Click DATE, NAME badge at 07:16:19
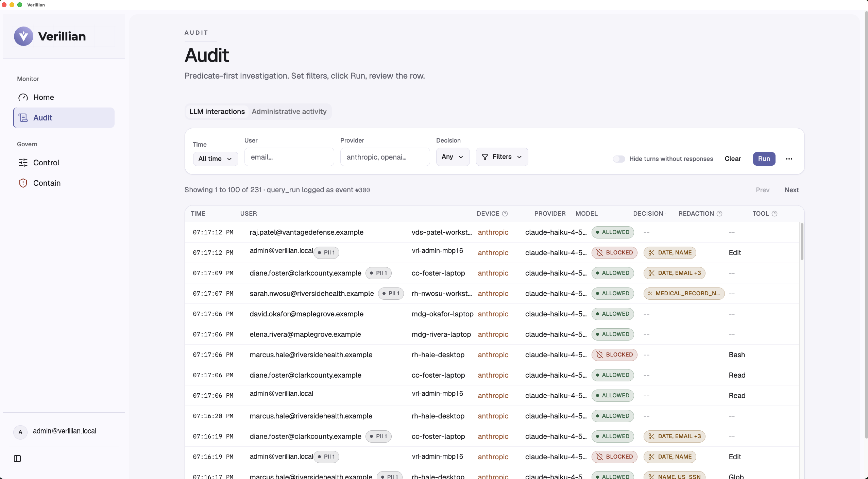This screenshot has width=868, height=479. [x=670, y=457]
